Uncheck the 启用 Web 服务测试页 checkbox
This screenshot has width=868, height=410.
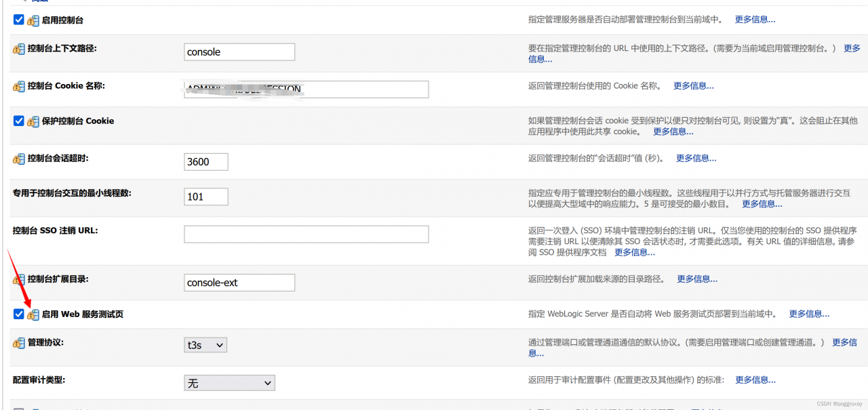pos(19,314)
